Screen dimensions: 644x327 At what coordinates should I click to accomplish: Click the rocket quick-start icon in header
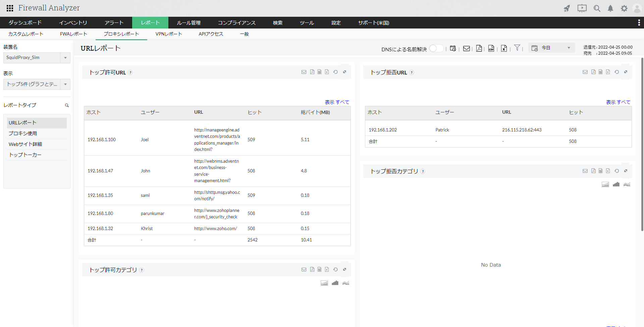point(567,8)
